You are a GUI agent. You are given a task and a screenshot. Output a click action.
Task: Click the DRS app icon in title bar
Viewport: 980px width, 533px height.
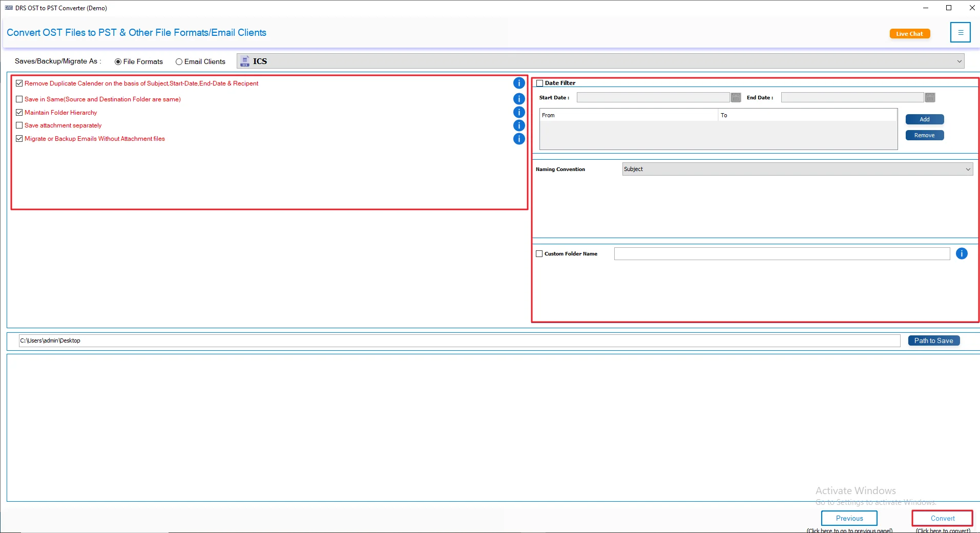9,8
